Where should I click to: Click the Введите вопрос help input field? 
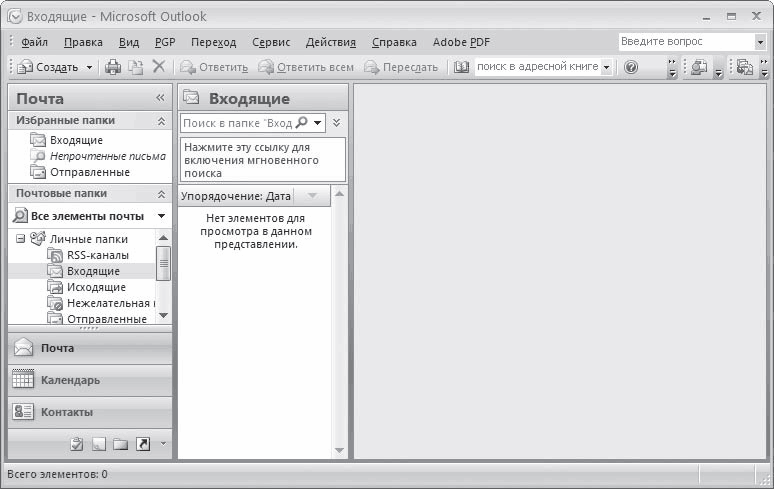click(x=684, y=42)
